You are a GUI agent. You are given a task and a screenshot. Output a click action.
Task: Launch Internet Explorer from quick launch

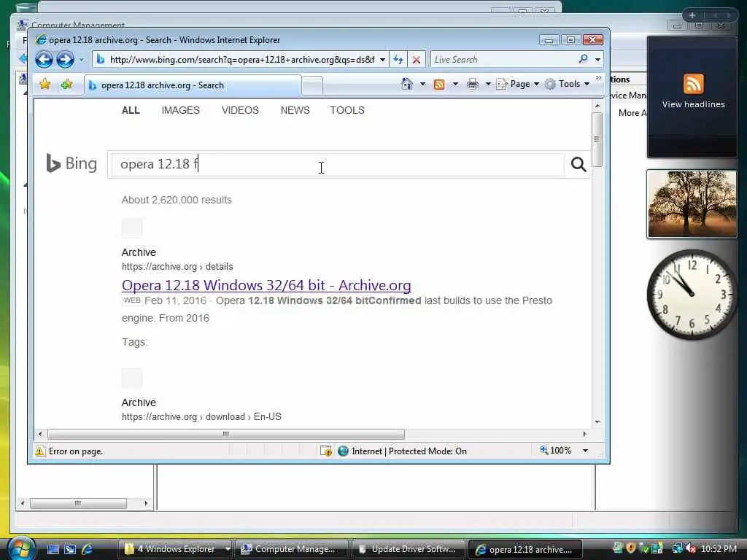(88, 549)
